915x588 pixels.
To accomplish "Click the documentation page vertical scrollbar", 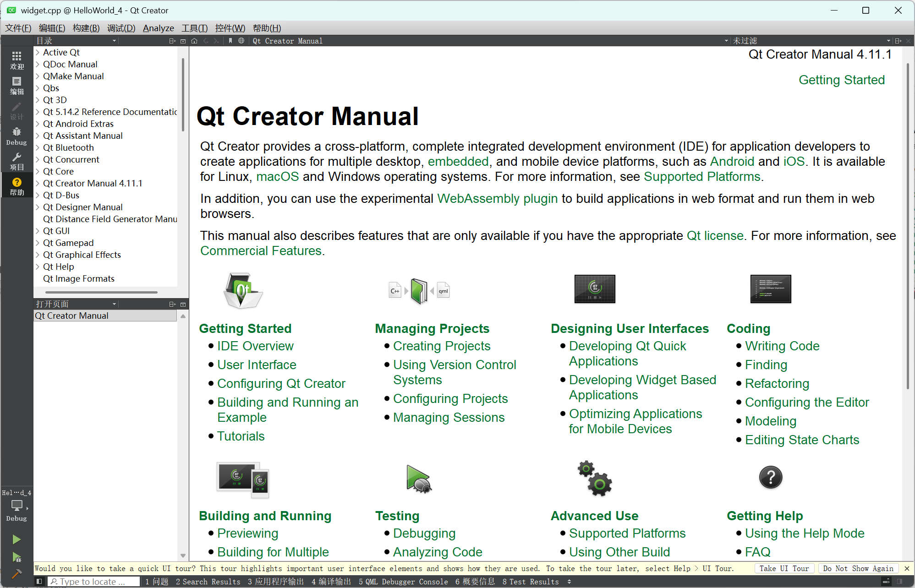I will pos(907,229).
